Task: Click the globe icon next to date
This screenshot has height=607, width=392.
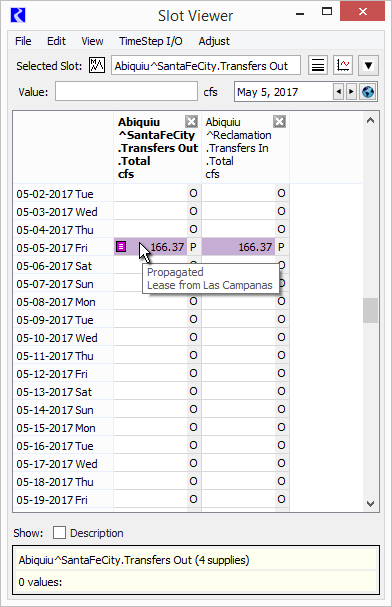Action: [368, 92]
